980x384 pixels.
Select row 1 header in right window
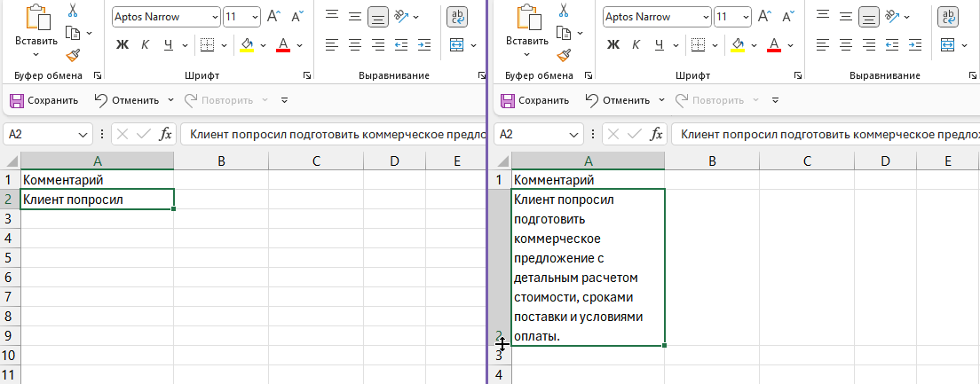[x=500, y=180]
